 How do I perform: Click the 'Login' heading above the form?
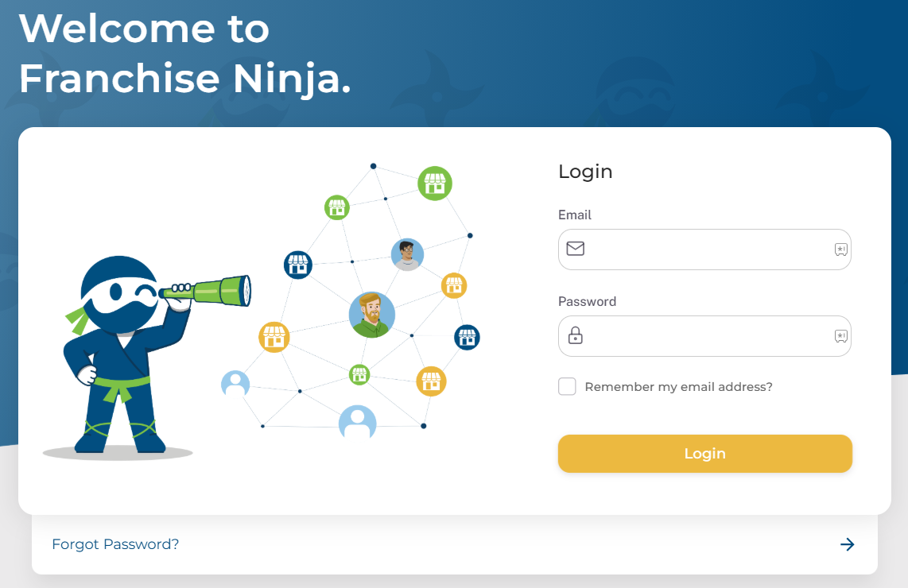pos(585,172)
